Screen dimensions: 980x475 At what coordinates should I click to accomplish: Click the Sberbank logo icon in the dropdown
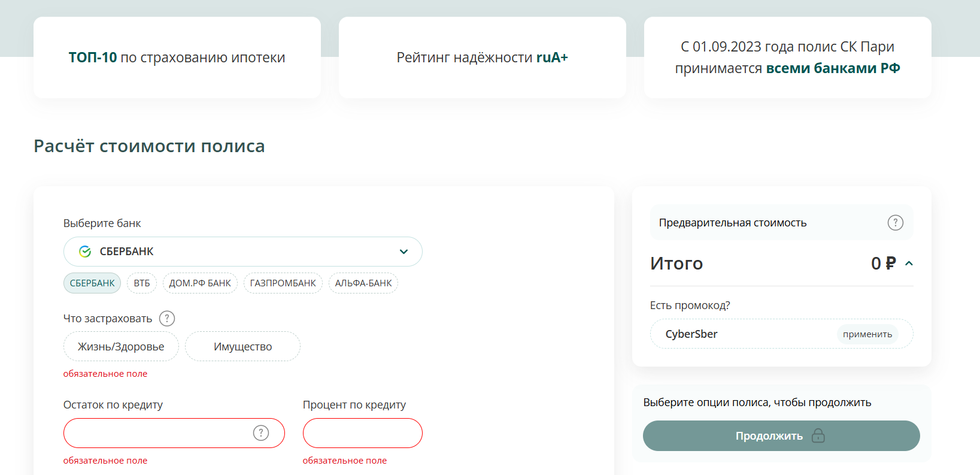pyautogui.click(x=85, y=252)
